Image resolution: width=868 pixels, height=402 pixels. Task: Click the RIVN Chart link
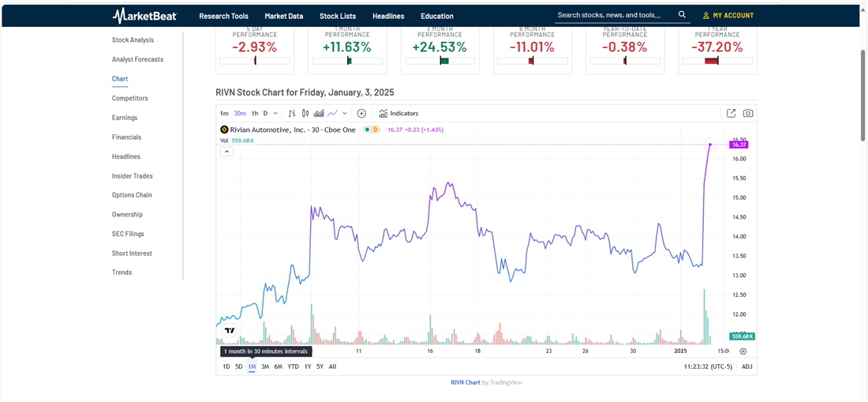click(465, 382)
